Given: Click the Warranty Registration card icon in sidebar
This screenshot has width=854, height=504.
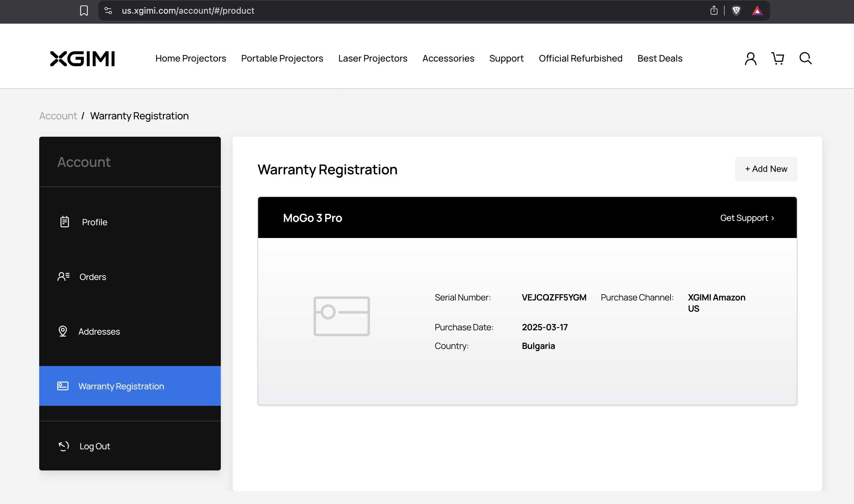Looking at the screenshot, I should [63, 386].
